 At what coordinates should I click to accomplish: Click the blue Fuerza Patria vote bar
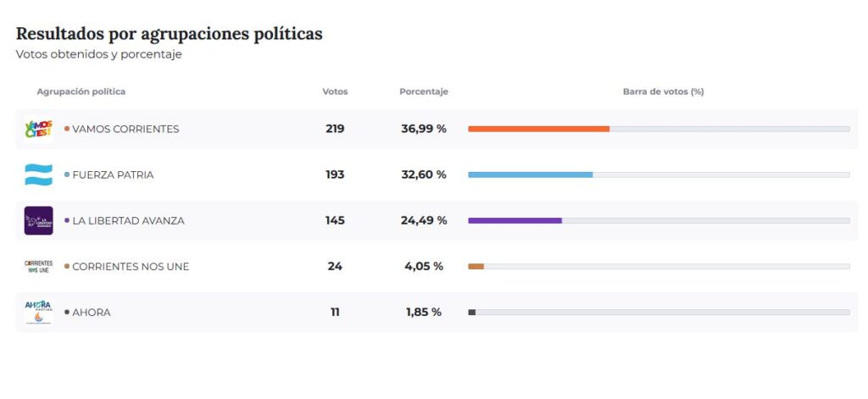[x=530, y=175]
